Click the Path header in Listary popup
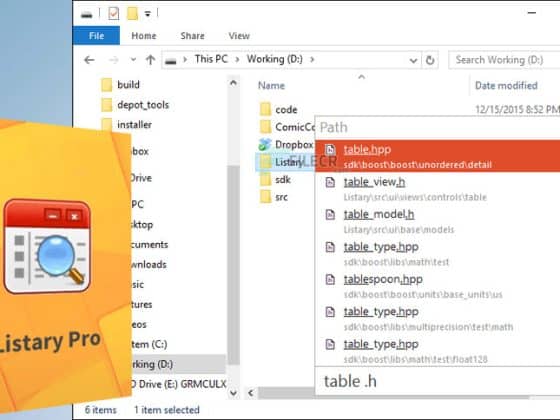This screenshot has height=420, width=560. click(334, 127)
